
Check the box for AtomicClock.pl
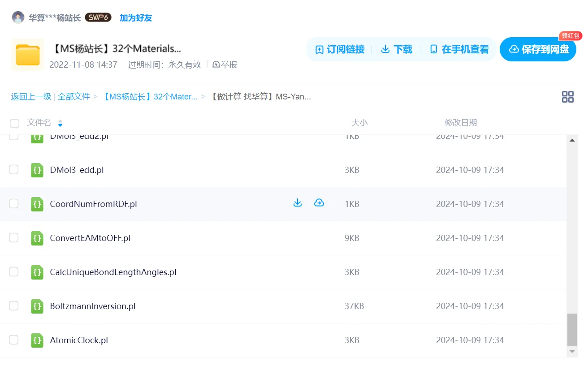[13, 340]
